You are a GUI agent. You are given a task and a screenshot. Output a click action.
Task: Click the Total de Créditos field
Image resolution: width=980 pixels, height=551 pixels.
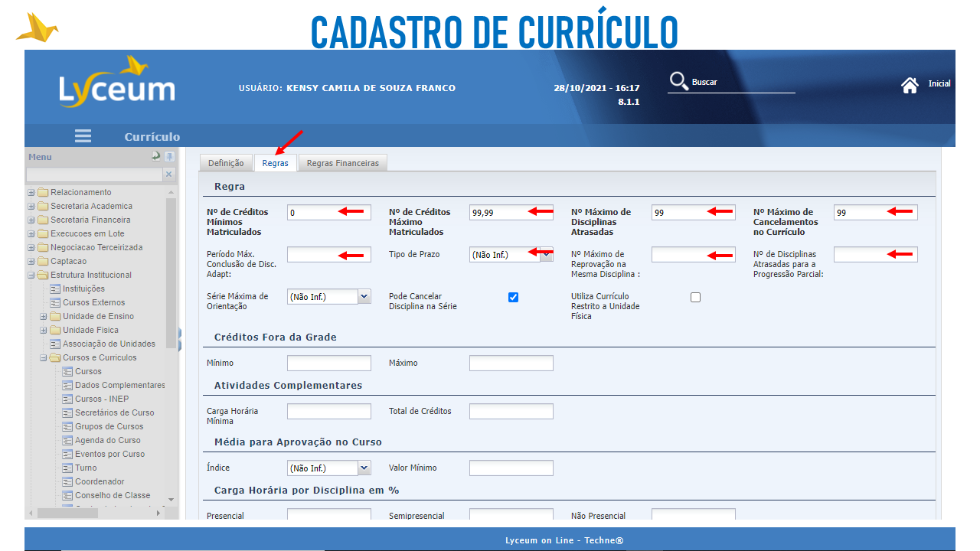click(511, 412)
